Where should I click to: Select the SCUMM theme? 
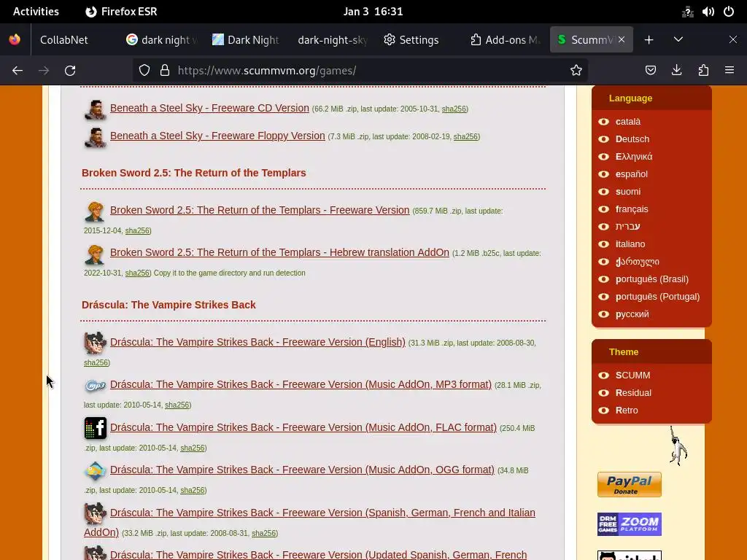[x=632, y=376]
